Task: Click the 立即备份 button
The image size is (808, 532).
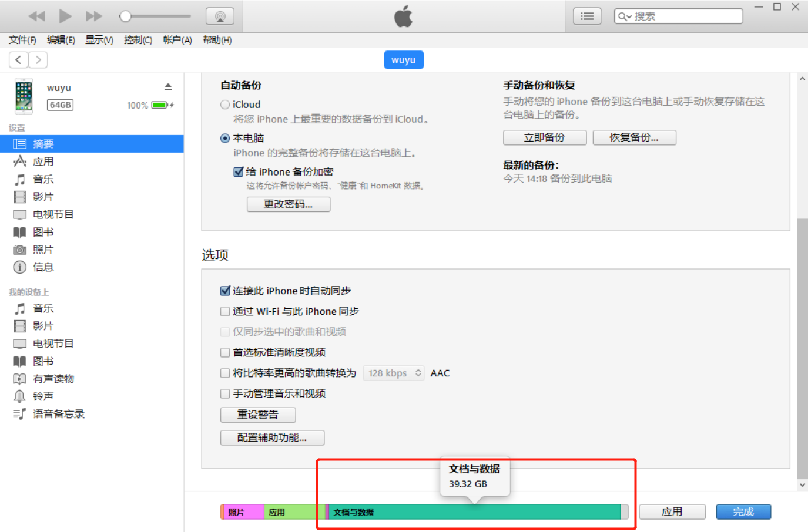Action: [545, 137]
